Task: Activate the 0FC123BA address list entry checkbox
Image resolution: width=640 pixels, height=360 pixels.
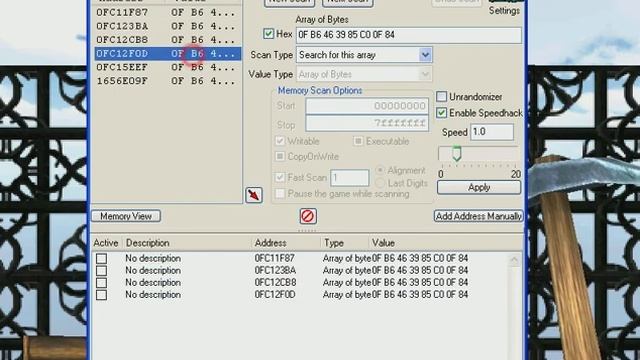Action: point(102,271)
